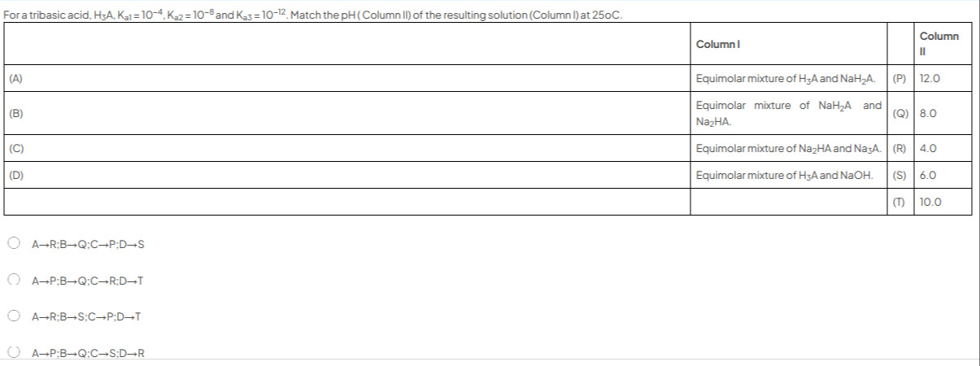Viewport: 980px width, 366px height.
Task: Click 'Equimolar mixture of H3A and NaOH' cell
Action: pyautogui.click(x=788, y=175)
